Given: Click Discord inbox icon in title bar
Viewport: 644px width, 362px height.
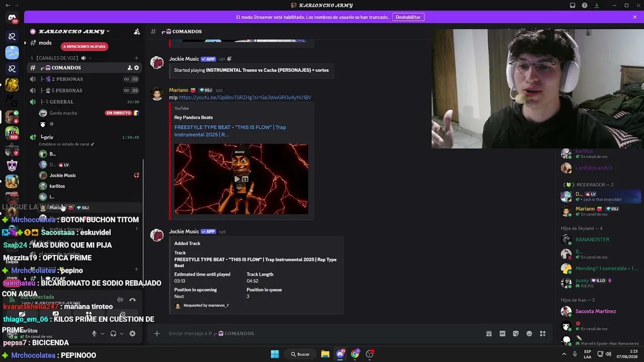Looking at the screenshot, I should (x=573, y=6).
